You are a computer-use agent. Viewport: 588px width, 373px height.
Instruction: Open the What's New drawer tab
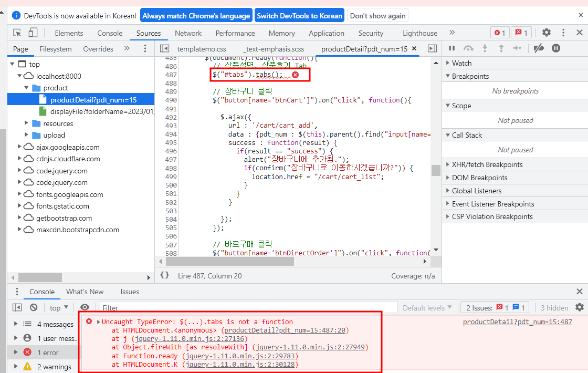click(85, 292)
